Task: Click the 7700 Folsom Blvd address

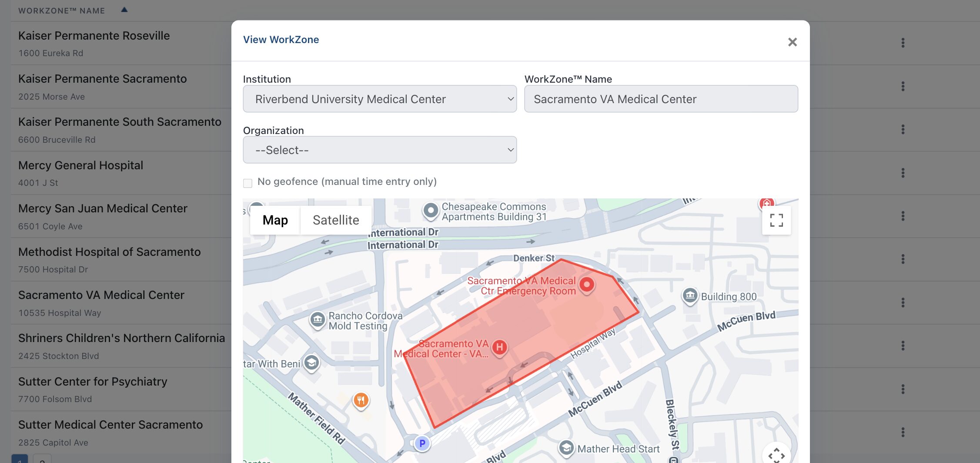Action: tap(55, 399)
